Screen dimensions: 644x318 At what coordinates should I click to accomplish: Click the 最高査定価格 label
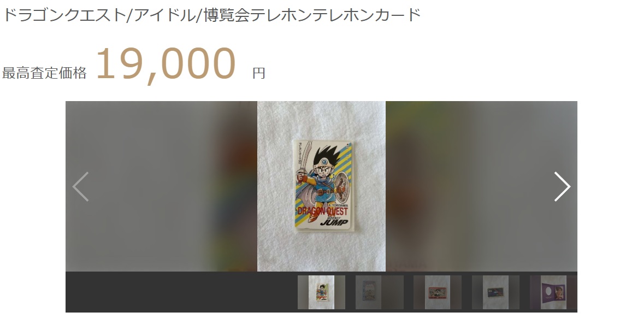[44, 73]
